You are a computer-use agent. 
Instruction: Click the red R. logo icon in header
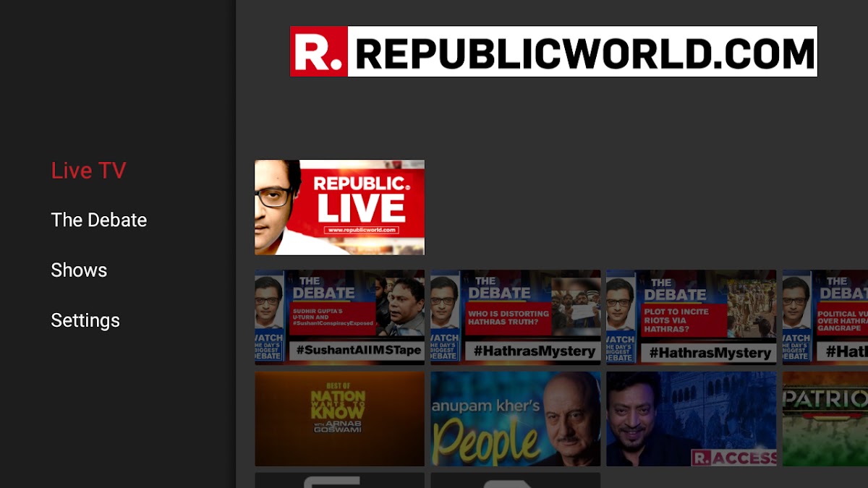pos(319,51)
